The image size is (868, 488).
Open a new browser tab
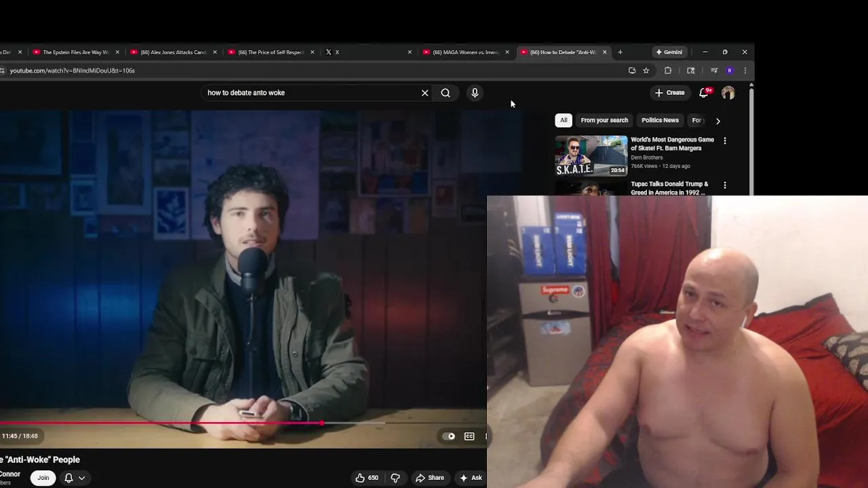click(x=620, y=52)
